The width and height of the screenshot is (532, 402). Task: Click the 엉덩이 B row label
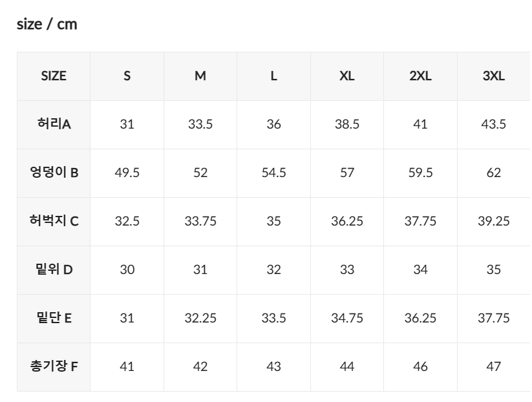coord(54,173)
